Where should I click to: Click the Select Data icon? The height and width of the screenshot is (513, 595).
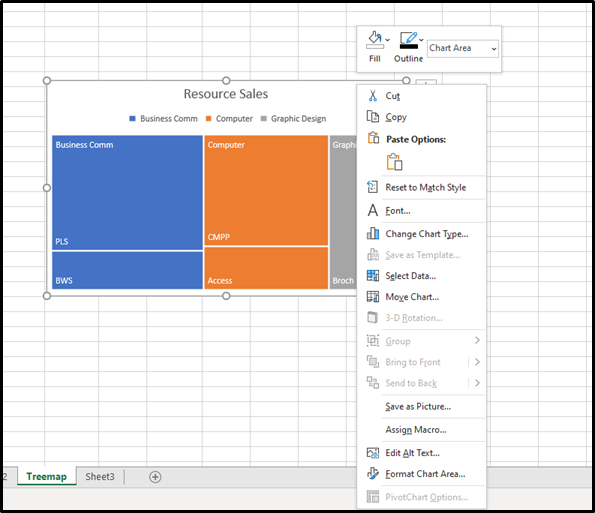point(373,275)
